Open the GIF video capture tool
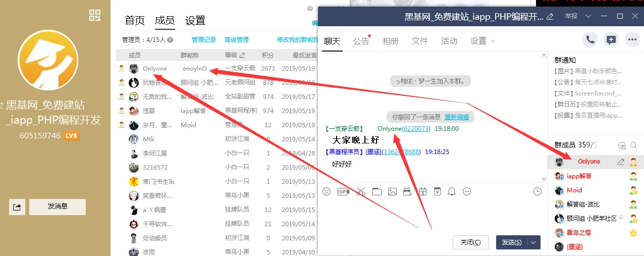 343,191
